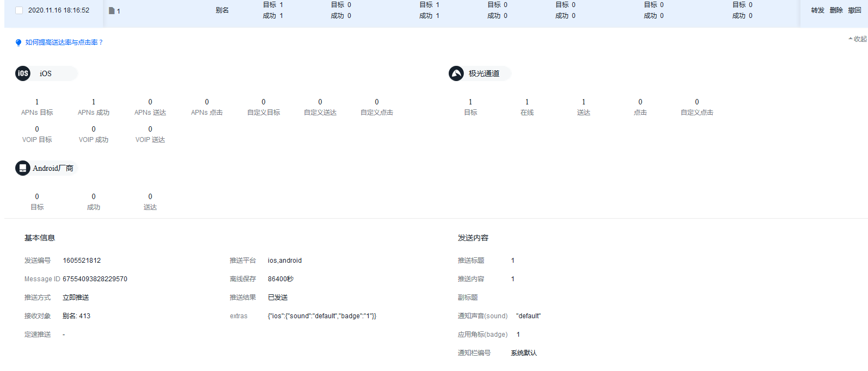
Task: Click the document icon beside the timestamp
Action: pos(112,11)
